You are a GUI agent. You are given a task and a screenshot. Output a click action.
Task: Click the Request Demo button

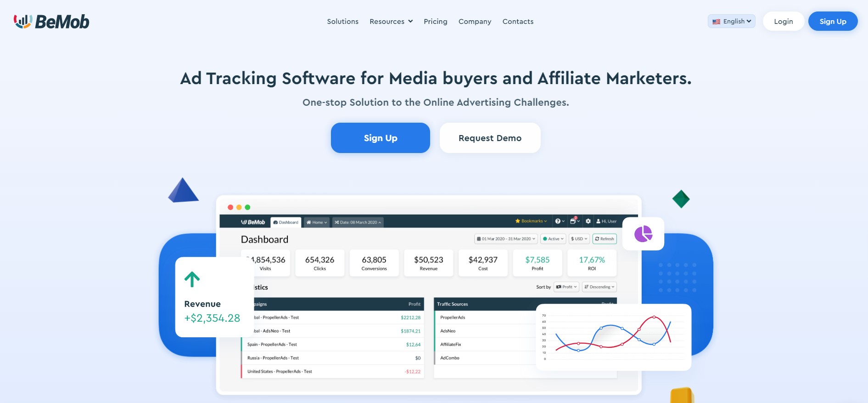490,138
